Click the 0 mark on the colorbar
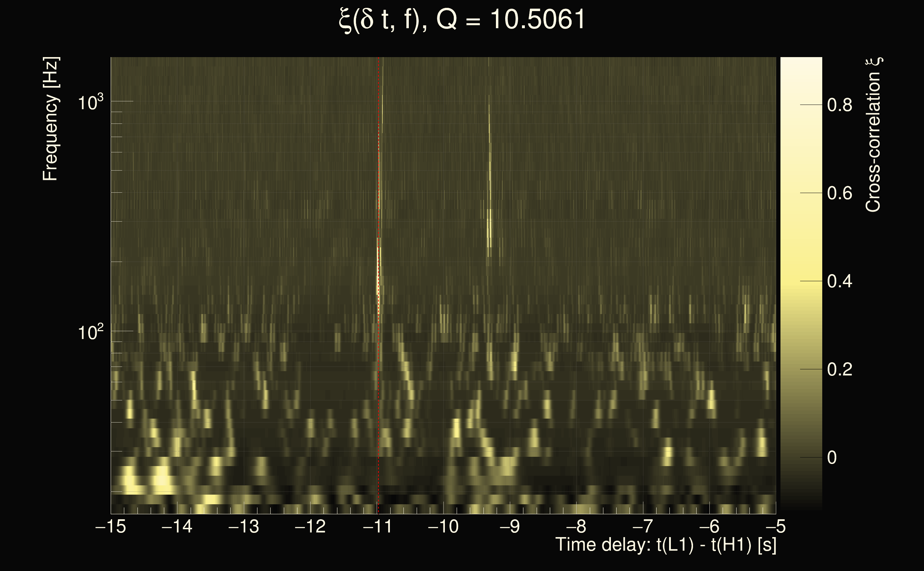Image resolution: width=924 pixels, height=571 pixels. (832, 458)
